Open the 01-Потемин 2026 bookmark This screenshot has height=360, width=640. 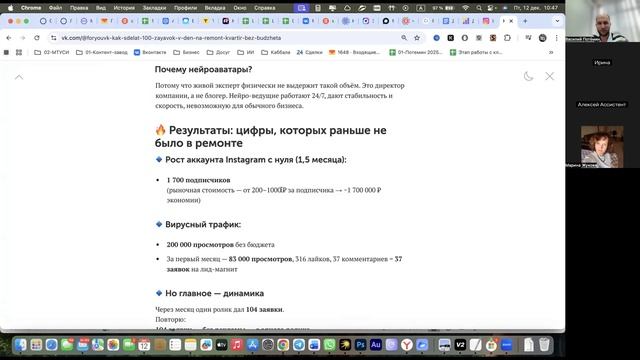tap(416, 52)
